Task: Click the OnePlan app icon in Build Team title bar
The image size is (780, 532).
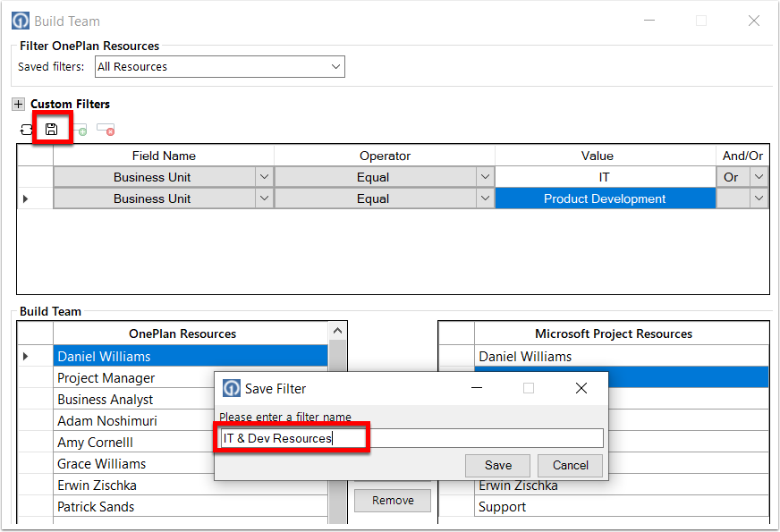Action: point(21,21)
